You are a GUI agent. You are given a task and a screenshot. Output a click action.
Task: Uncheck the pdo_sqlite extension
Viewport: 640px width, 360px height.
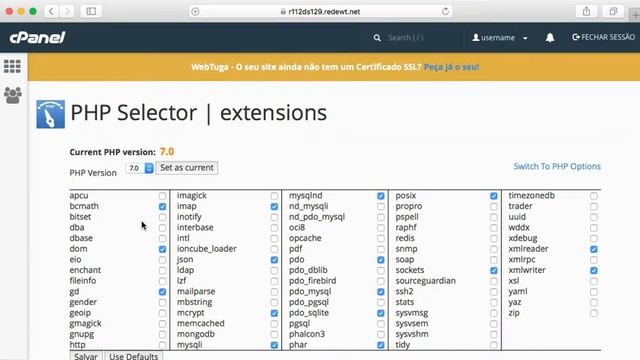point(381,313)
